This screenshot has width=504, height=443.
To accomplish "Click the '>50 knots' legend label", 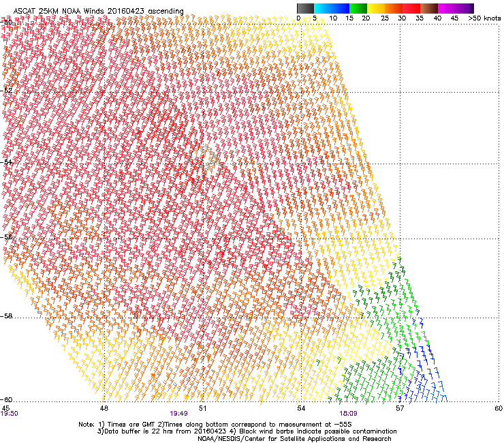I will click(x=484, y=18).
